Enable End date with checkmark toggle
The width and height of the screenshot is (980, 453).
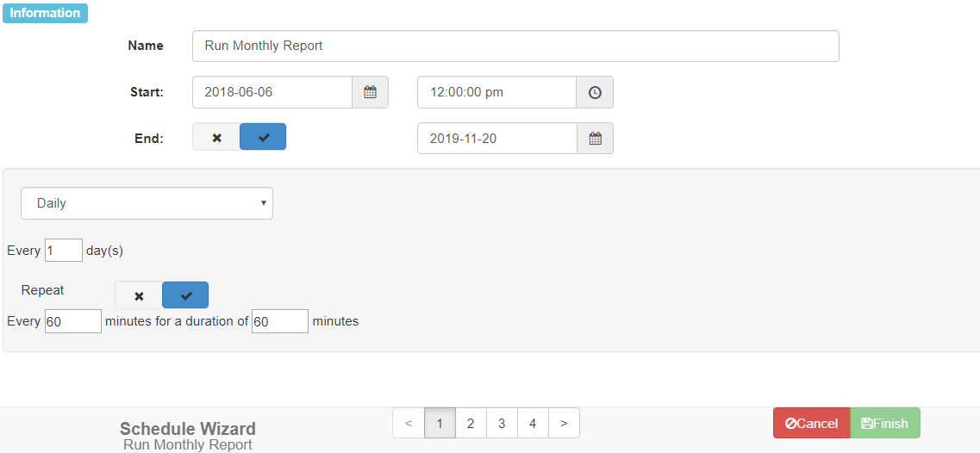263,137
